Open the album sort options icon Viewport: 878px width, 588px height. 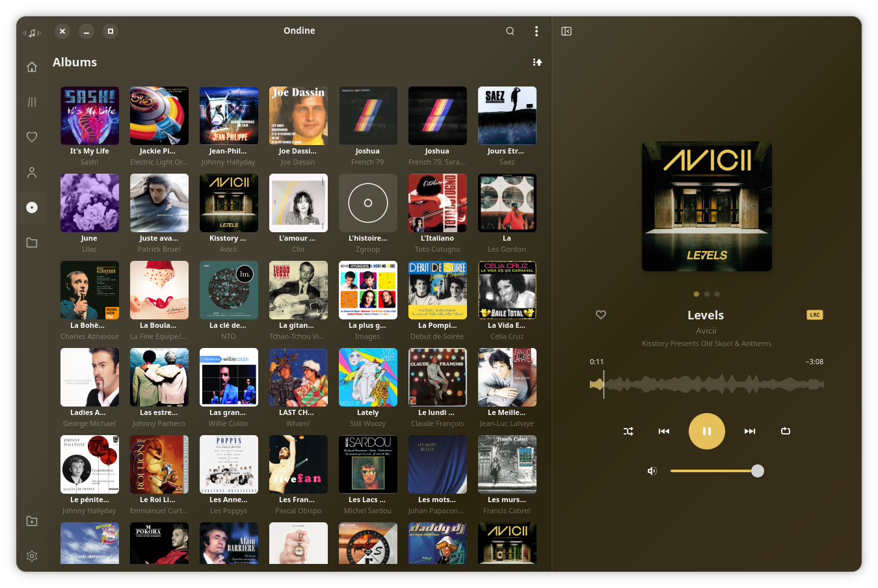[x=537, y=62]
